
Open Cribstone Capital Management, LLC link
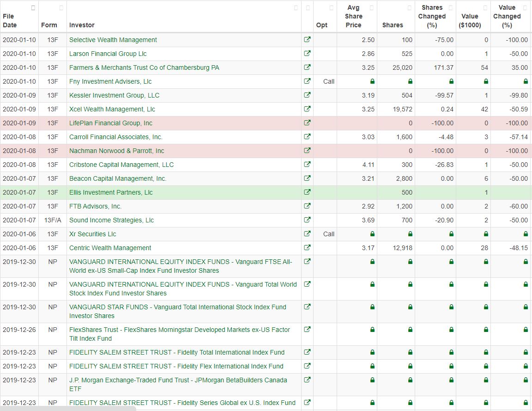pyautogui.click(x=121, y=165)
